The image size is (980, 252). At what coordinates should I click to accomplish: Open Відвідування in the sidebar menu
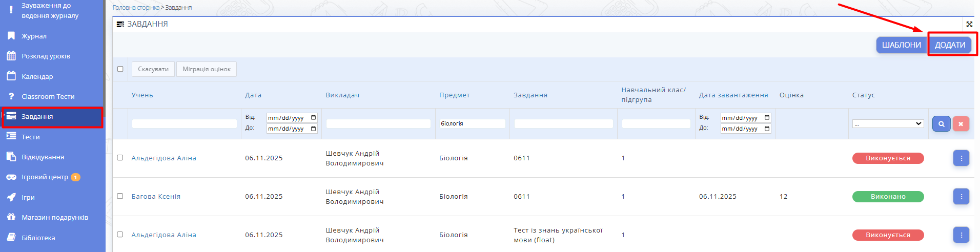[x=43, y=157]
